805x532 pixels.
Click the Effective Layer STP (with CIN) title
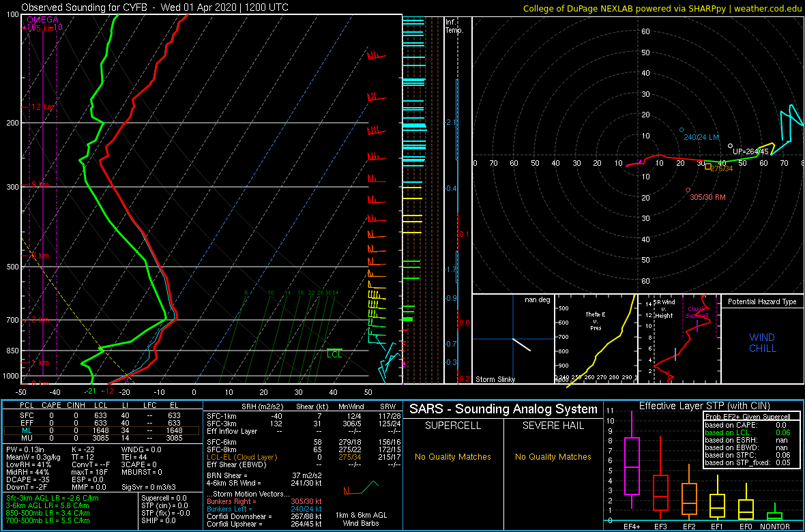coord(703,406)
